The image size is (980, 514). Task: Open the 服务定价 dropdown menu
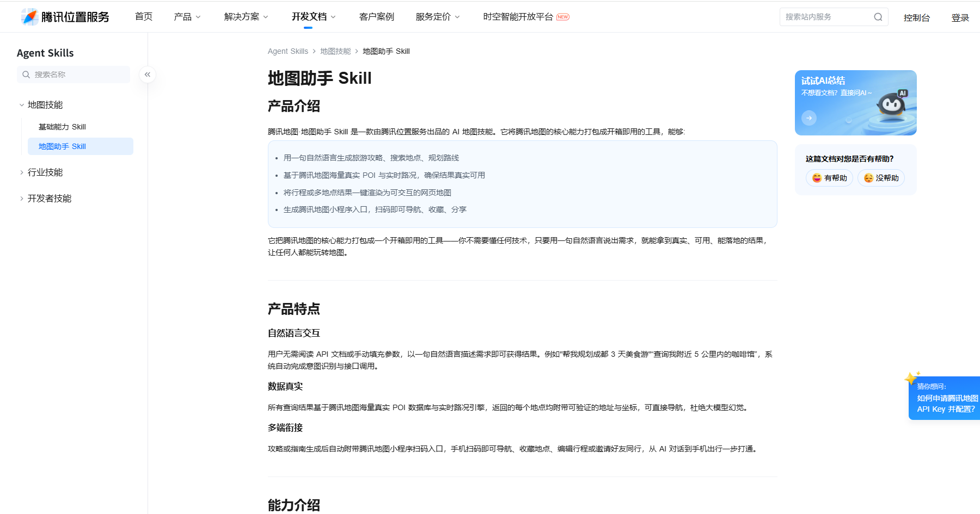coord(438,17)
